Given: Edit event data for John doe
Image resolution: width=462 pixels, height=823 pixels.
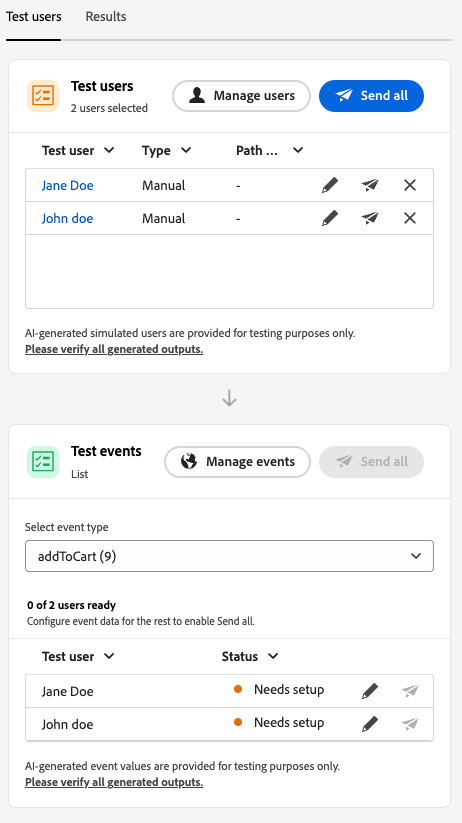Looking at the screenshot, I should pos(370,724).
